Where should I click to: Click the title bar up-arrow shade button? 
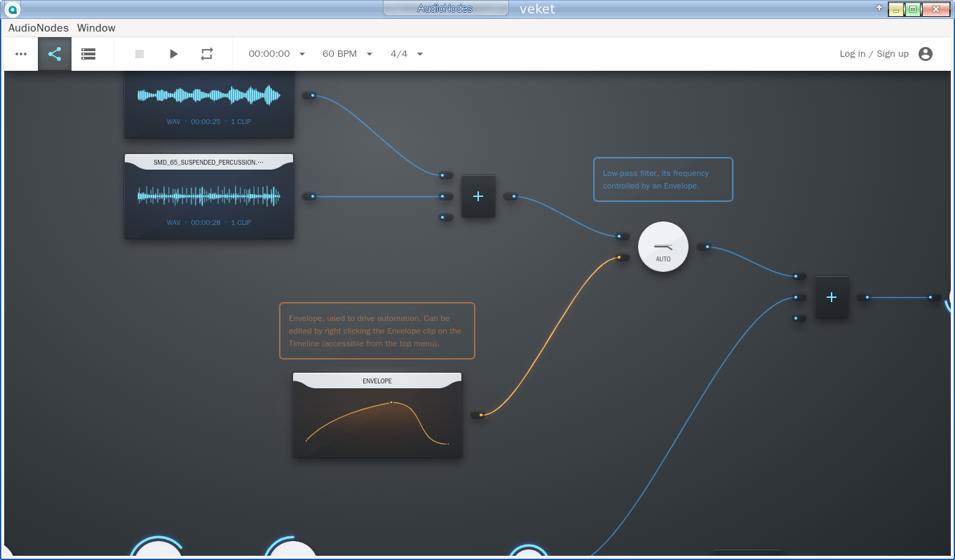point(879,8)
